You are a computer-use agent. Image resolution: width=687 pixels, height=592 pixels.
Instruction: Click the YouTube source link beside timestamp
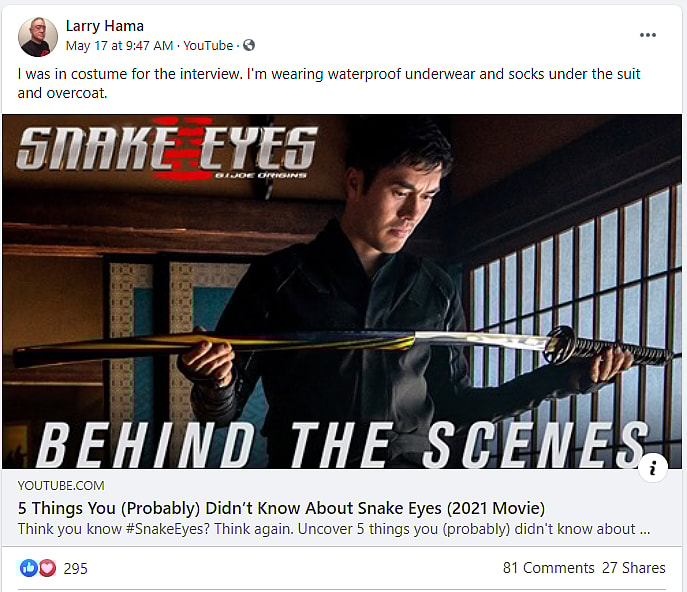tap(207, 45)
